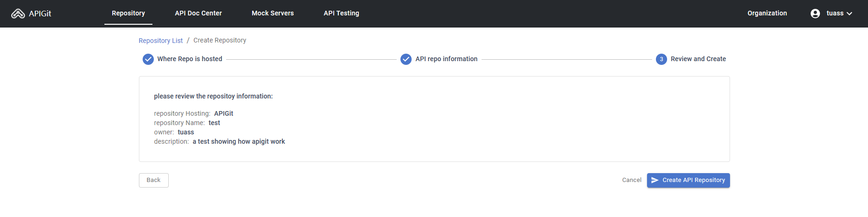Viewport: 868px width, 217px height.
Task: Open the Repository tab
Action: (x=128, y=13)
